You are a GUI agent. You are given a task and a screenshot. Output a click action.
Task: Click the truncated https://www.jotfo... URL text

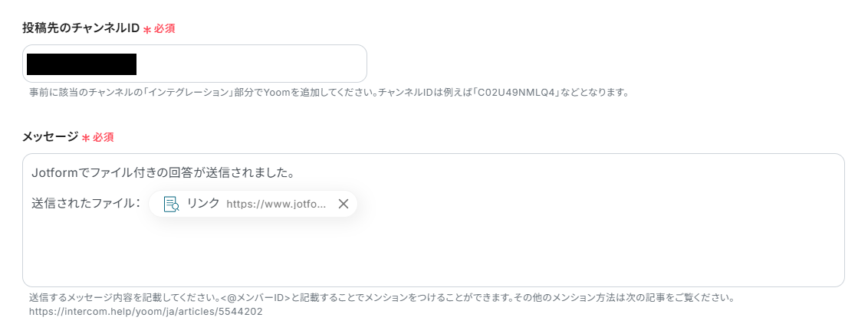(276, 204)
